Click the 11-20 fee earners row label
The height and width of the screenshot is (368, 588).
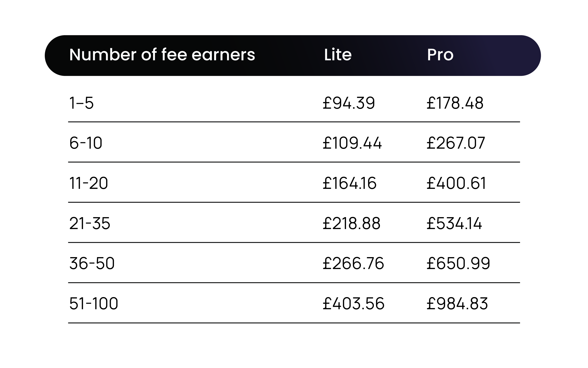coord(88,183)
